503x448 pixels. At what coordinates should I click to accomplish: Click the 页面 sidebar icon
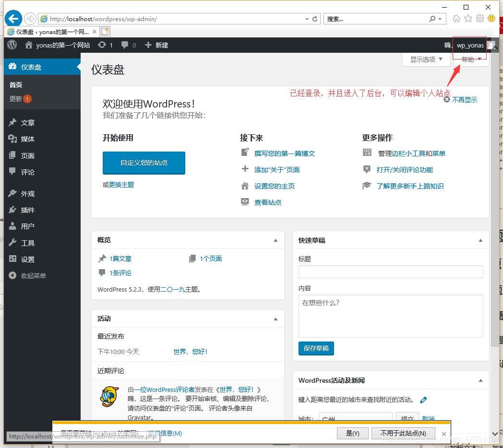pyautogui.click(x=12, y=155)
